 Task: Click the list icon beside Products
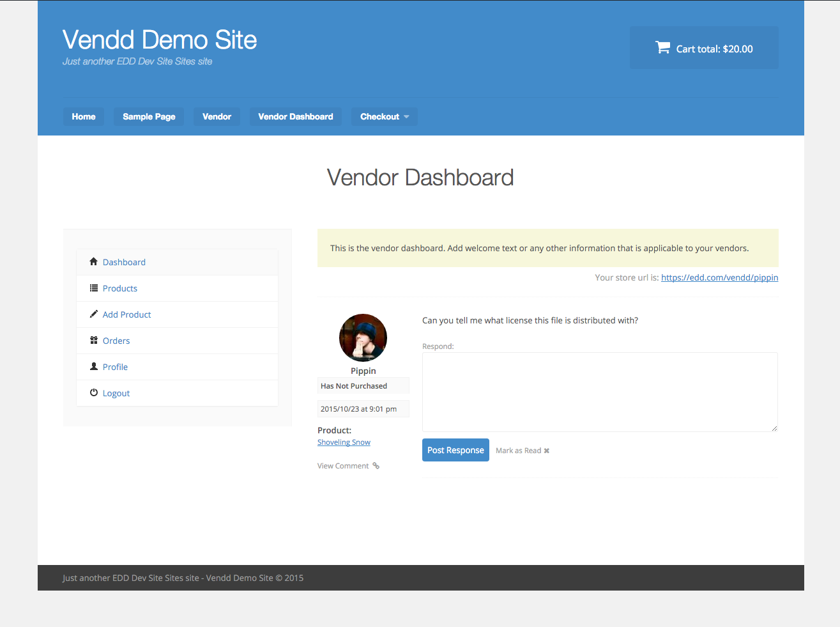tap(94, 288)
